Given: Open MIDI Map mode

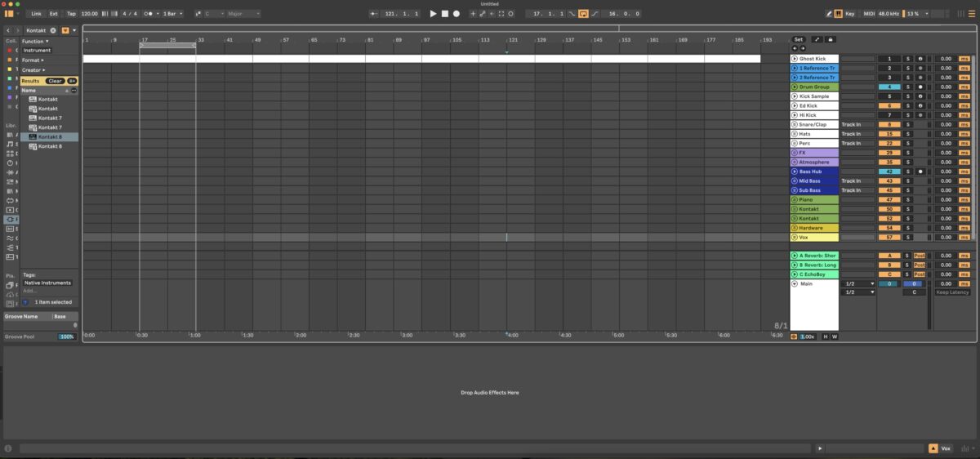Looking at the screenshot, I should click(x=869, y=14).
